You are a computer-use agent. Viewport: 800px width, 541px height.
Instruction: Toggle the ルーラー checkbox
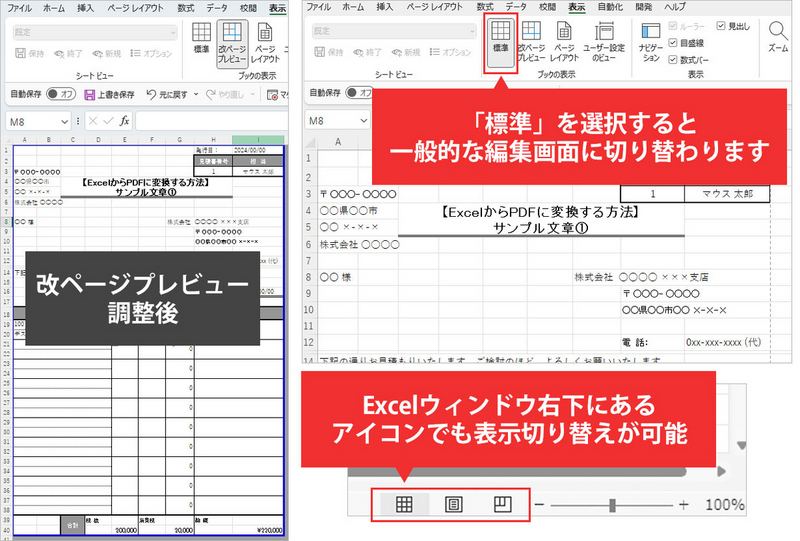673,26
